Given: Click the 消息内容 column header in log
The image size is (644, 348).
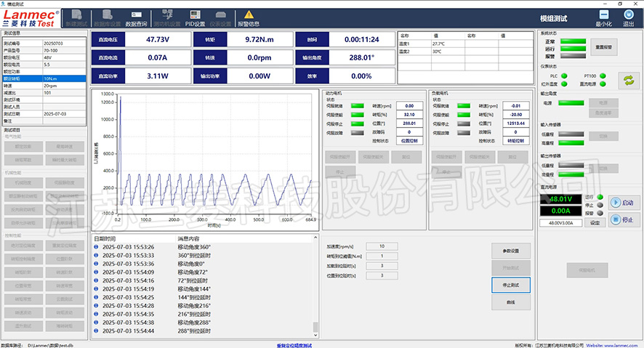Looking at the screenshot, I should (188, 239).
